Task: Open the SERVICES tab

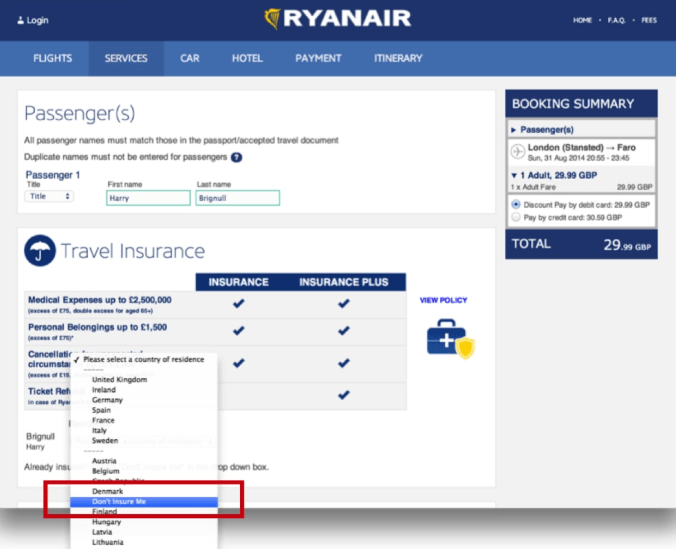Action: [126, 58]
